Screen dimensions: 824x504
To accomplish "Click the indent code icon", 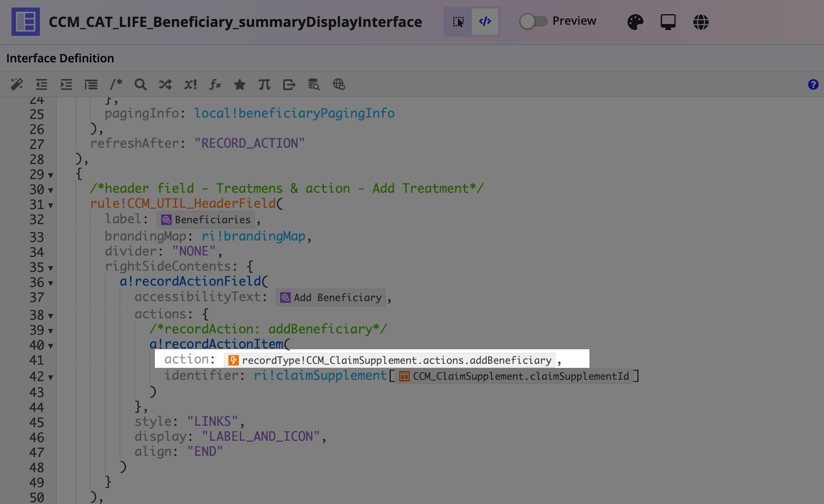I will 66,84.
